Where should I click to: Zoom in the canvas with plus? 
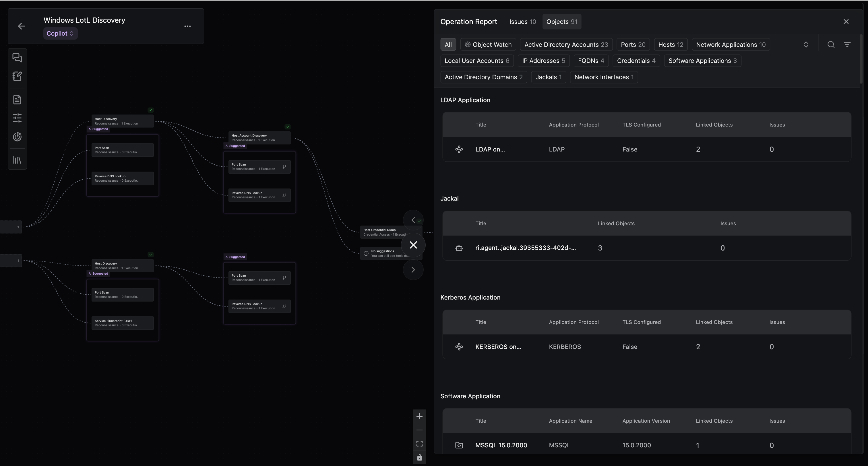point(419,416)
